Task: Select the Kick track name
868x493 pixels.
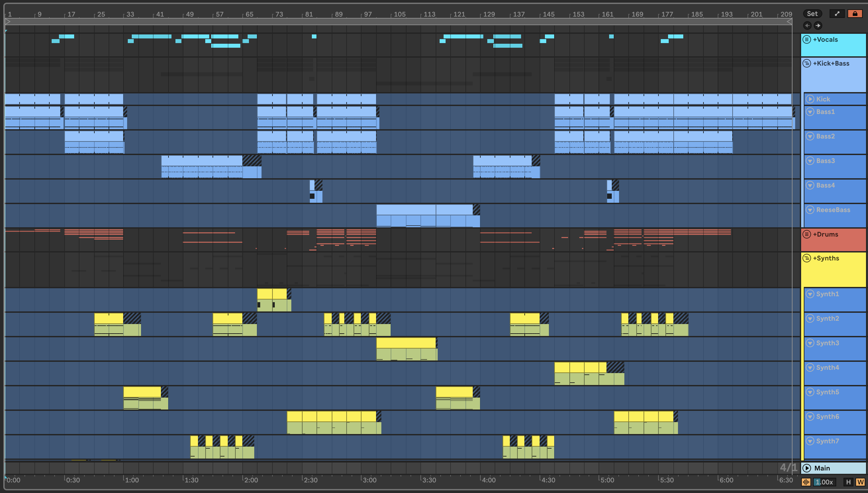Action: tap(823, 99)
